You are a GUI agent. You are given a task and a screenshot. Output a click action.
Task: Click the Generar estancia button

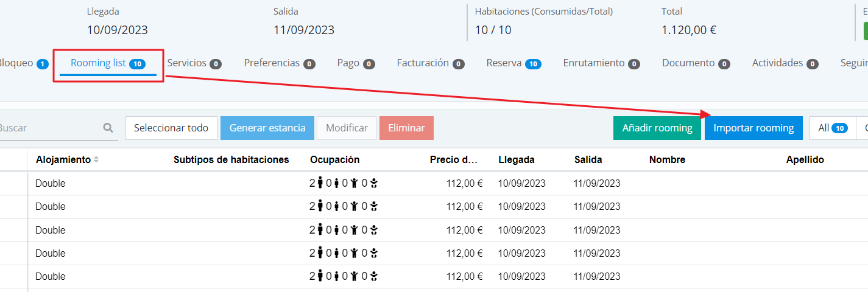pyautogui.click(x=267, y=128)
